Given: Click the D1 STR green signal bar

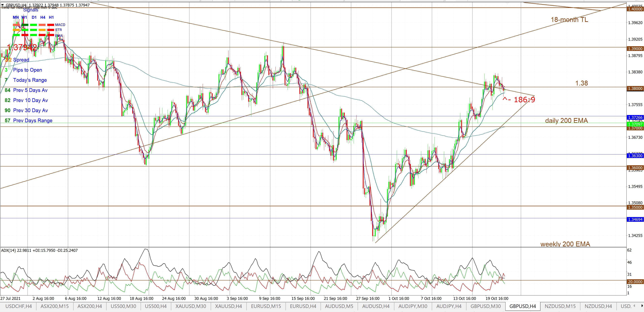Looking at the screenshot, I should pos(34,30).
